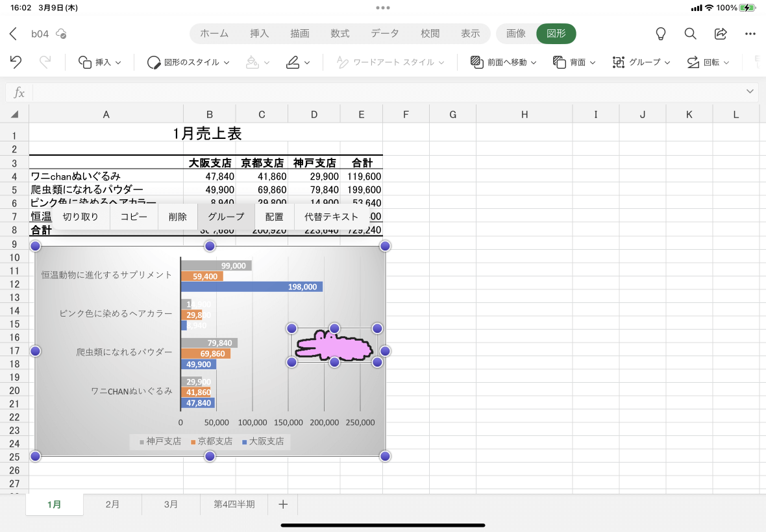Click the Undo arrow icon

[16, 62]
